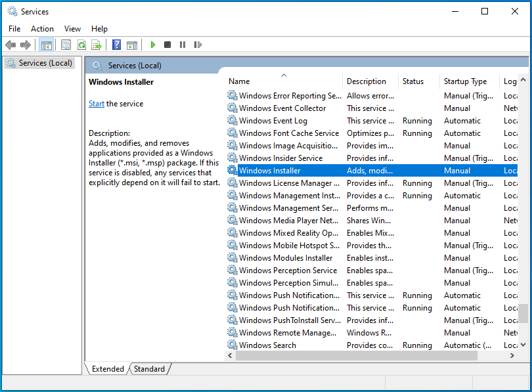The image size is (532, 392).
Task: Click the Restart Service toolbar icon
Action: click(x=196, y=45)
